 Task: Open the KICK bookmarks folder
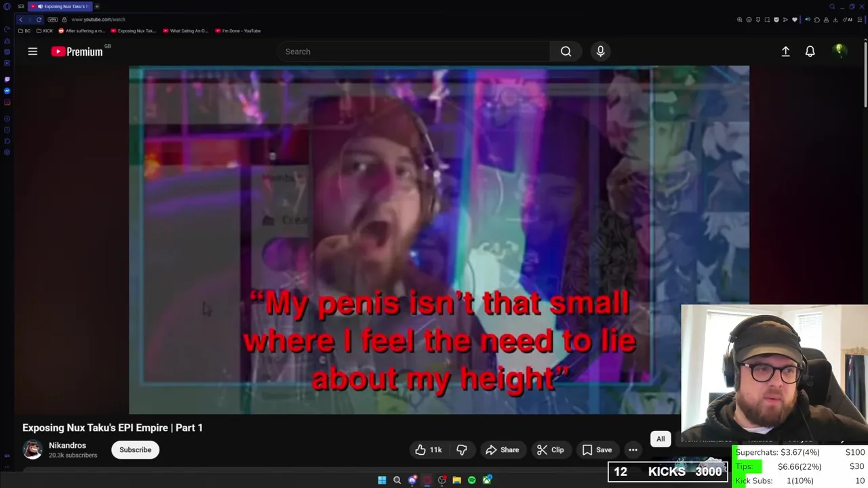pos(45,30)
